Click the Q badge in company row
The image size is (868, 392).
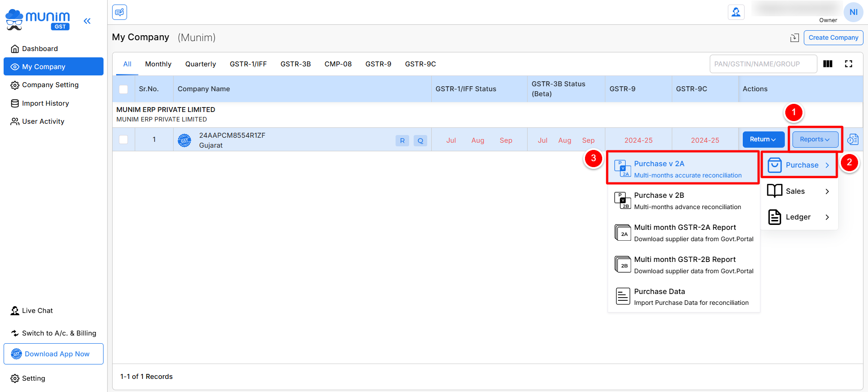point(420,140)
